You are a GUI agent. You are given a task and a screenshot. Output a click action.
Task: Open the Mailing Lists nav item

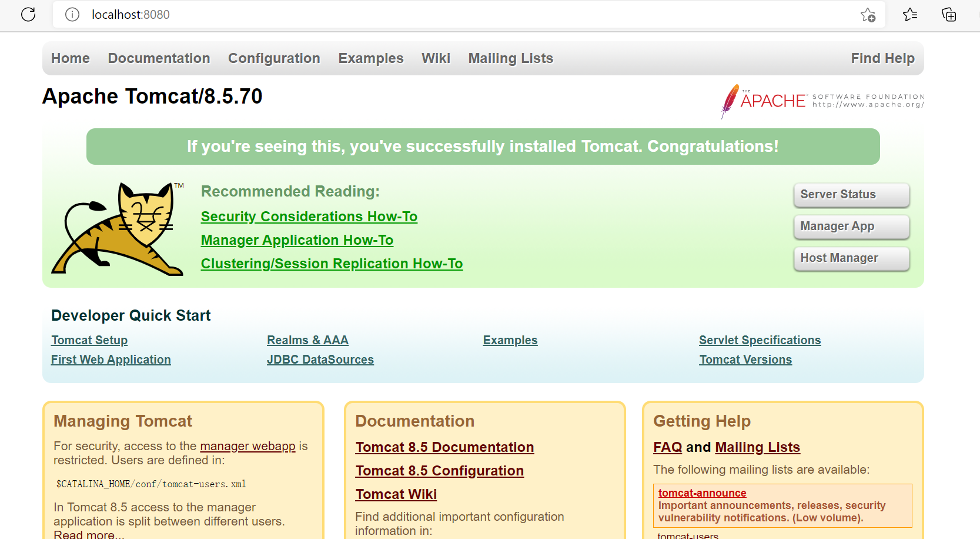(511, 58)
